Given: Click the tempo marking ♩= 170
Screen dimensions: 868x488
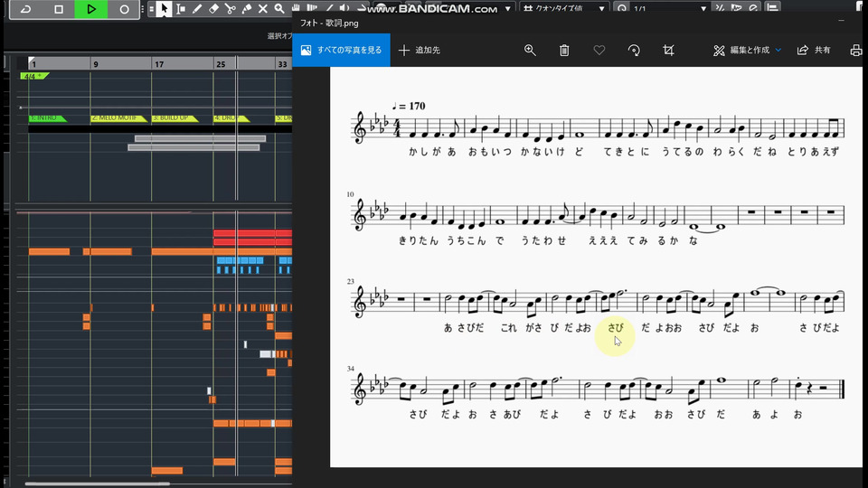Looking at the screenshot, I should coord(409,106).
